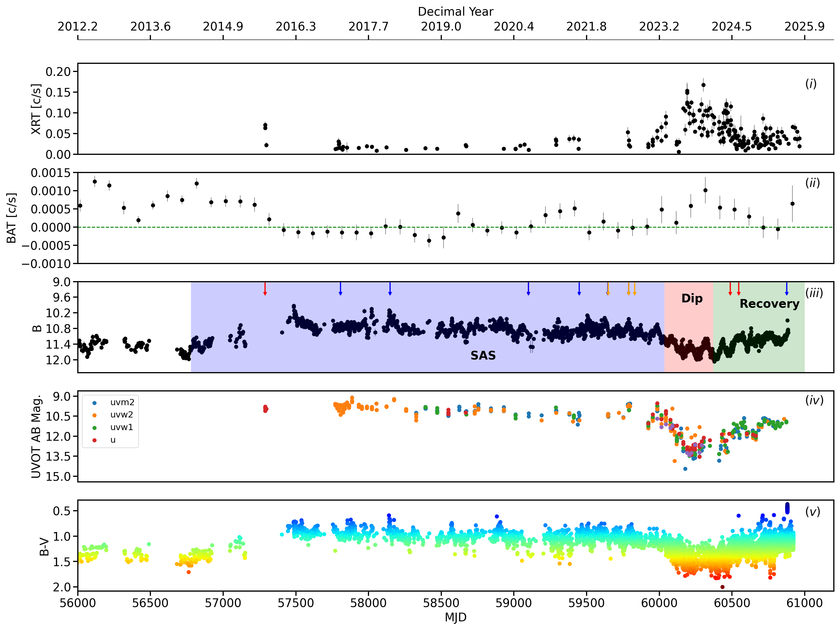This screenshot has width=840, height=630.
Task: Click the highest XRT data point in panel i
Action: coord(703,85)
